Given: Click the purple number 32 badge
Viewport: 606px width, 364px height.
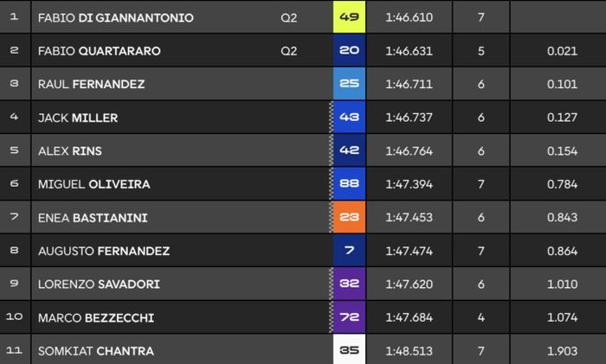Looking at the screenshot, I should pos(349,284).
